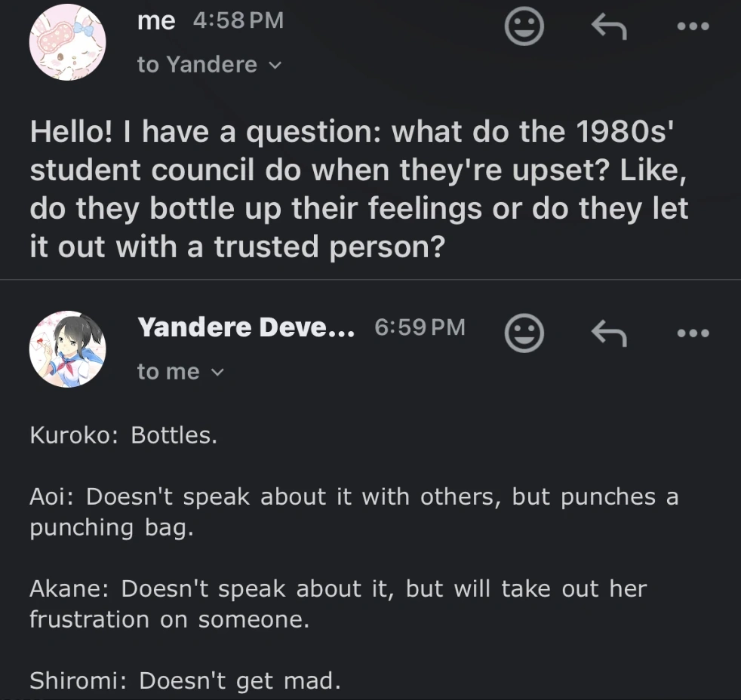This screenshot has width=741, height=700.
Task: Tap the "Kuroko: Bottles." line
Action: point(123,435)
